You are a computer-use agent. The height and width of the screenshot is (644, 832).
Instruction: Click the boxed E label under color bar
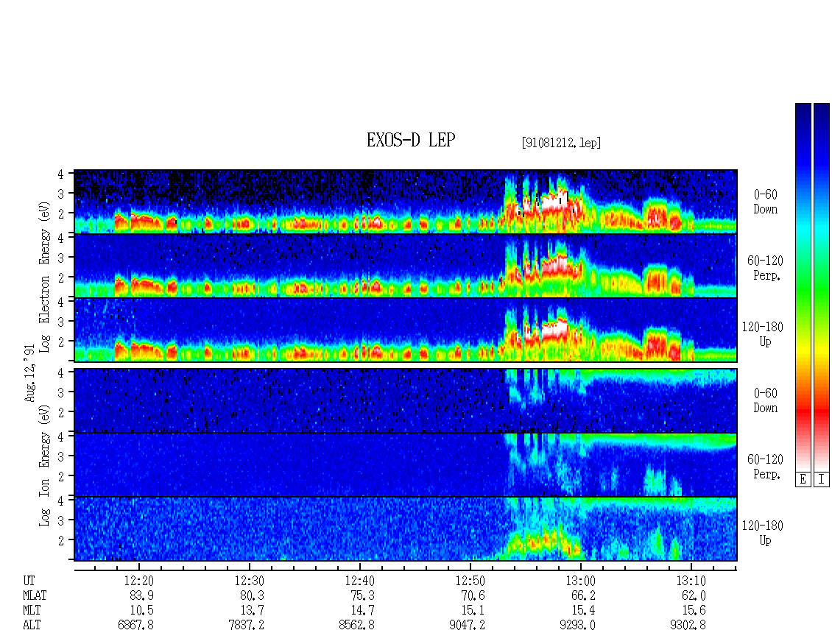[x=803, y=480]
